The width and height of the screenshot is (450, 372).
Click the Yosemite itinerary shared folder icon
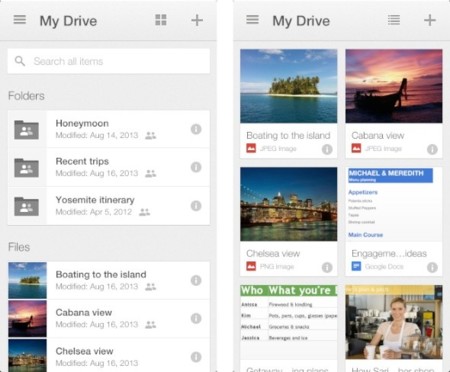27,206
